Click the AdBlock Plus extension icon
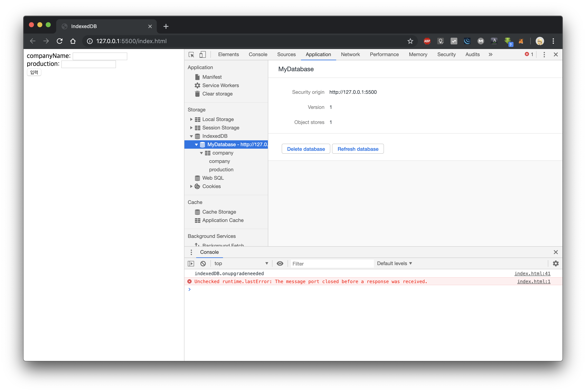 (x=427, y=41)
